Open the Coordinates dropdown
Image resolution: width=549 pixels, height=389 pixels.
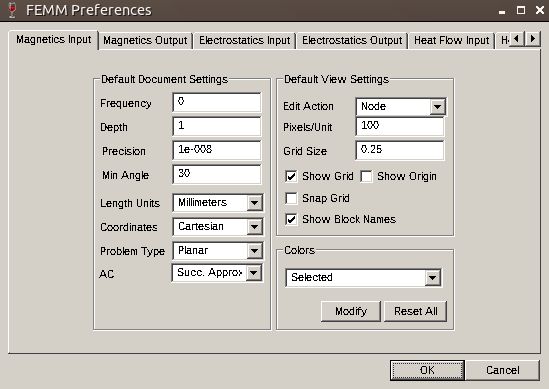point(254,227)
